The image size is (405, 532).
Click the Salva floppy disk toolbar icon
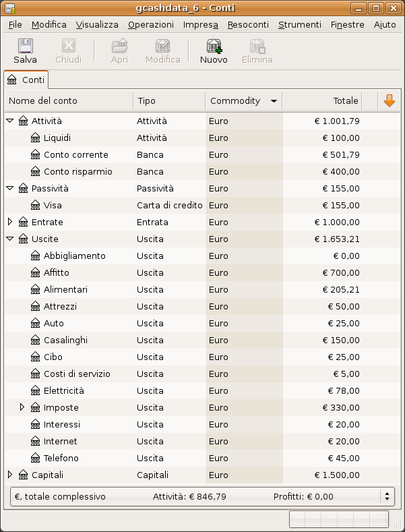[25, 47]
